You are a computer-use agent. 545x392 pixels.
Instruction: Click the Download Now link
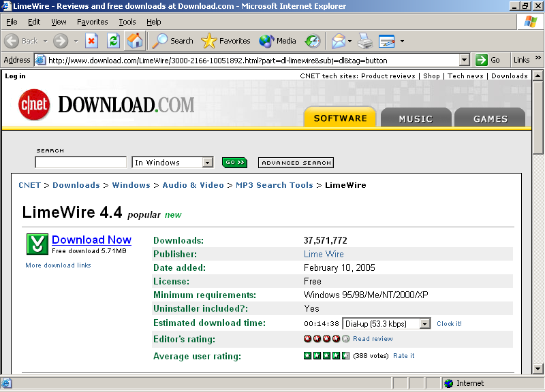(x=91, y=240)
